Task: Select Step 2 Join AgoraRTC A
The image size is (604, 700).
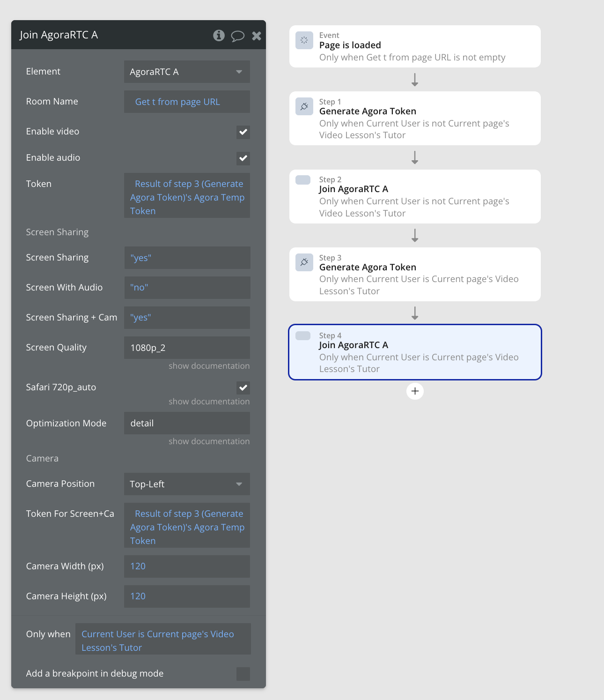Action: click(415, 196)
